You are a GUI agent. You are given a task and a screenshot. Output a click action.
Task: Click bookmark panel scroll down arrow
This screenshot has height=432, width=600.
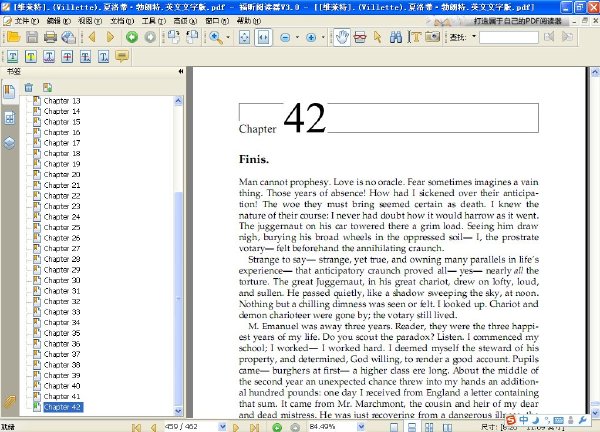click(x=178, y=411)
